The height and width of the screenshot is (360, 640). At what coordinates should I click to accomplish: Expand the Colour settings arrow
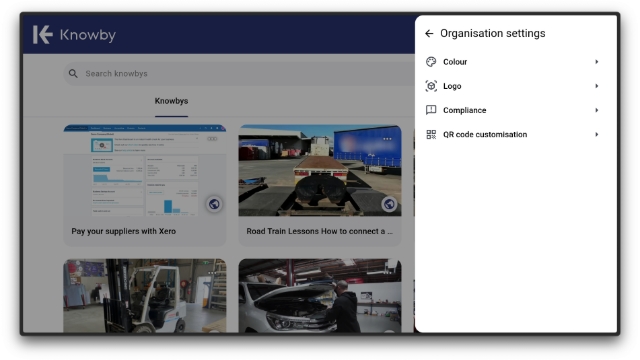pos(597,62)
